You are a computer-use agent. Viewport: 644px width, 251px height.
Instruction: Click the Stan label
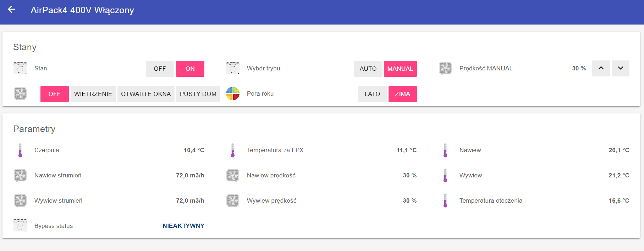tap(41, 68)
